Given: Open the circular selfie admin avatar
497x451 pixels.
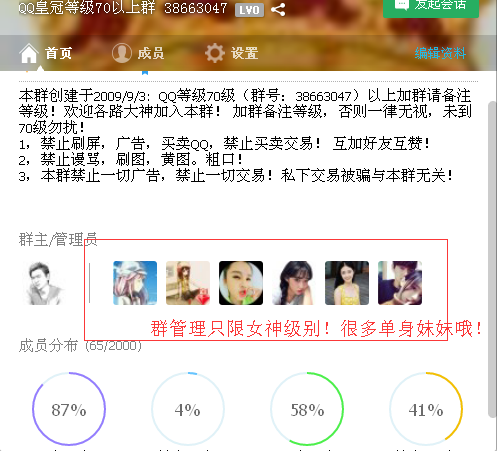Looking at the screenshot, I should (241, 283).
